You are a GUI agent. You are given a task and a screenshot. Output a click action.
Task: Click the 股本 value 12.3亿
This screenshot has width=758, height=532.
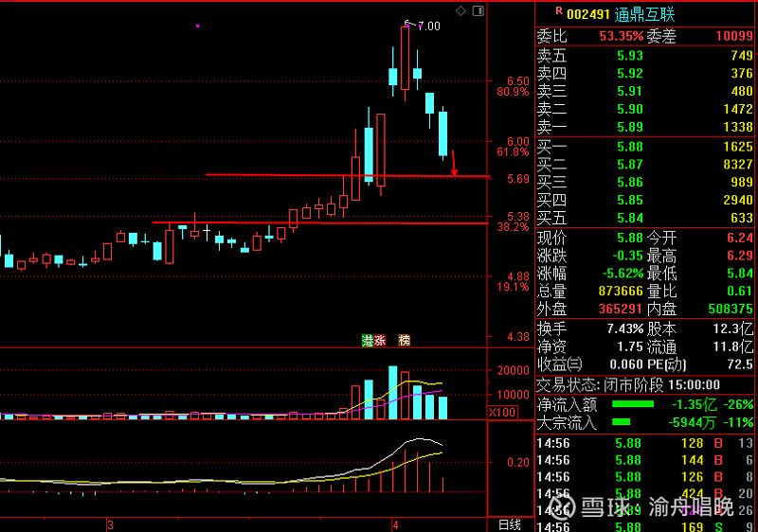[733, 329]
